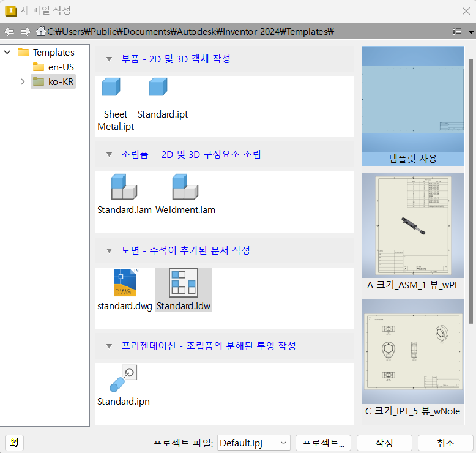
Task: Expand the ko-KR folder node
Action: click(23, 82)
